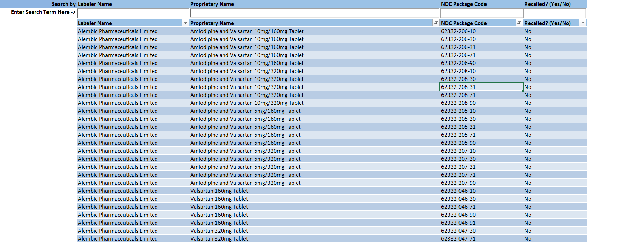Select cell with NDC code 62332-206-10
This screenshot has height=243, width=644.
[481, 31]
